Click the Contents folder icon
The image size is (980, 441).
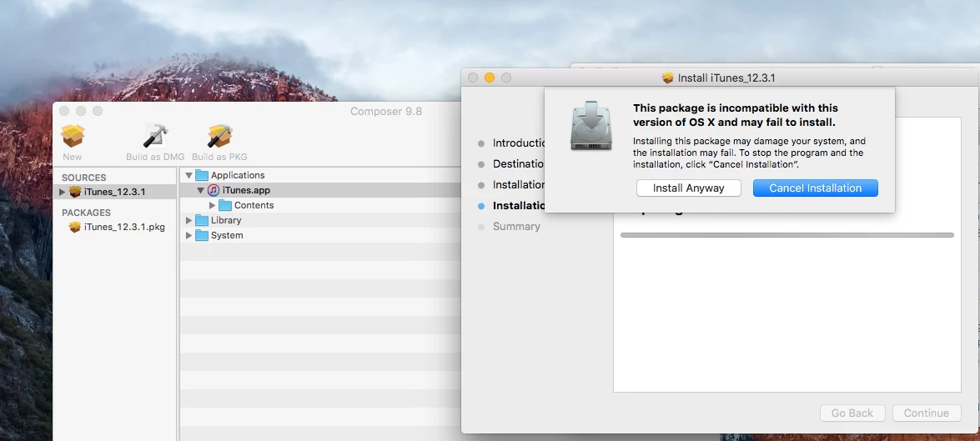pos(225,206)
